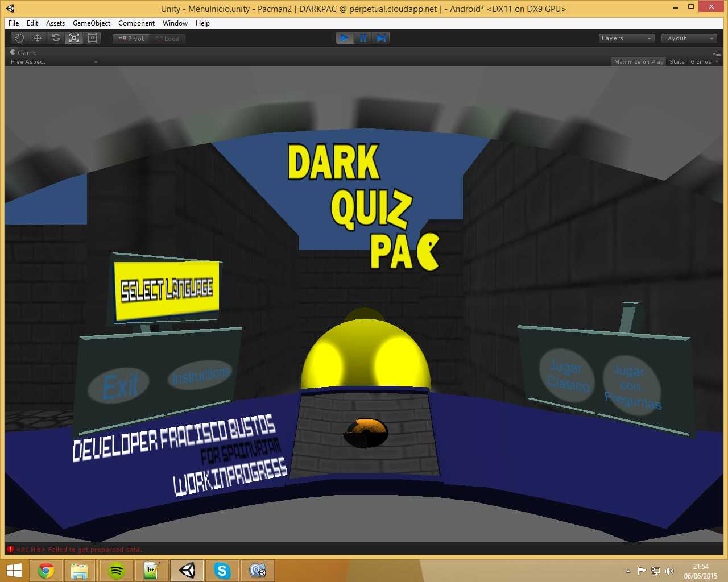Open the Action Center flag icon
The width and height of the screenshot is (728, 582).
pos(642,571)
